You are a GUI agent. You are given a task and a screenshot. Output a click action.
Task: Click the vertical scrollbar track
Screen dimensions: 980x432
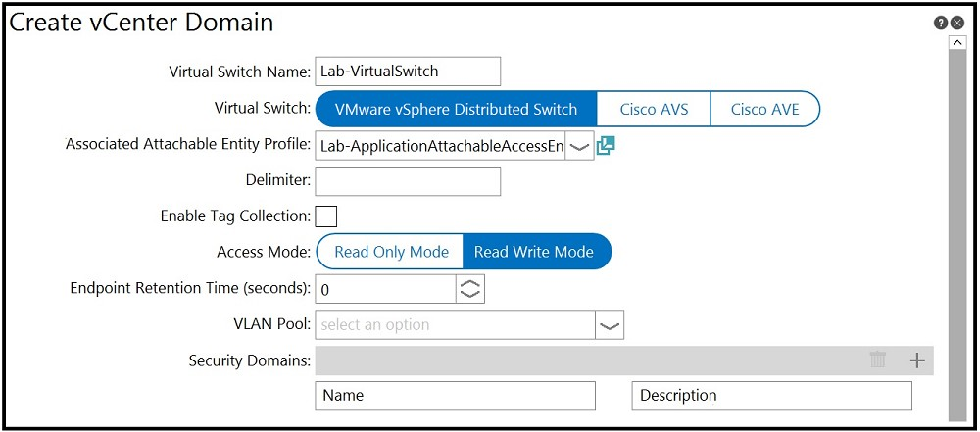tap(957, 235)
